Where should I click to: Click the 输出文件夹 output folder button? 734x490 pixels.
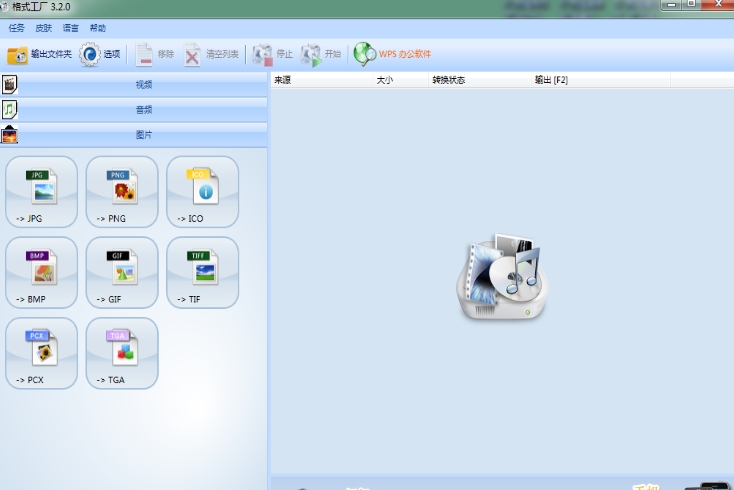pos(40,54)
